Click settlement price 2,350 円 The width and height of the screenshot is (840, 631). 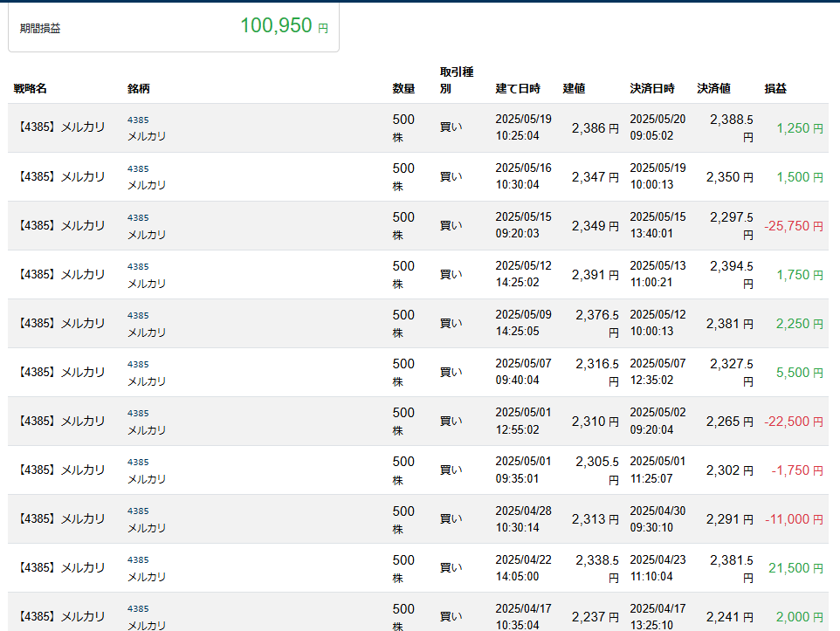click(730, 177)
